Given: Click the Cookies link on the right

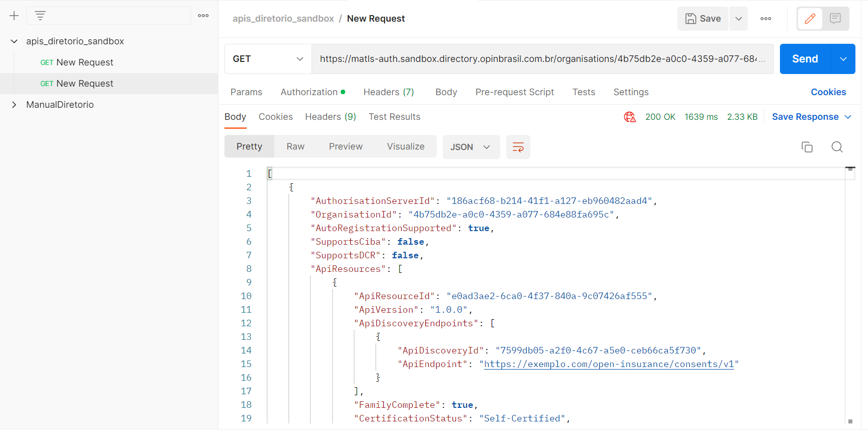Looking at the screenshot, I should point(828,92).
